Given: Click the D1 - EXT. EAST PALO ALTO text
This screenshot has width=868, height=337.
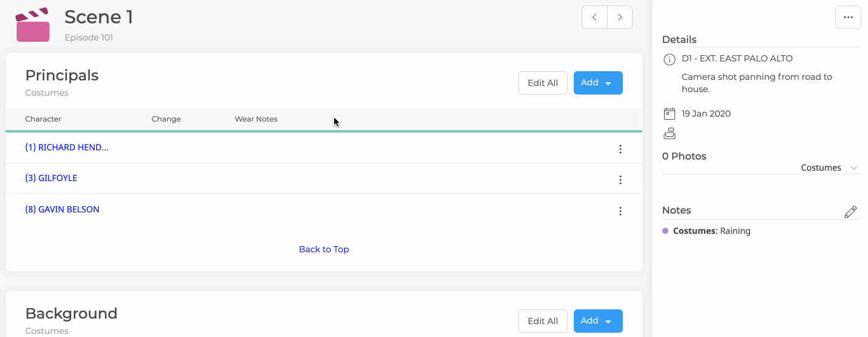Looking at the screenshot, I should point(737,59).
